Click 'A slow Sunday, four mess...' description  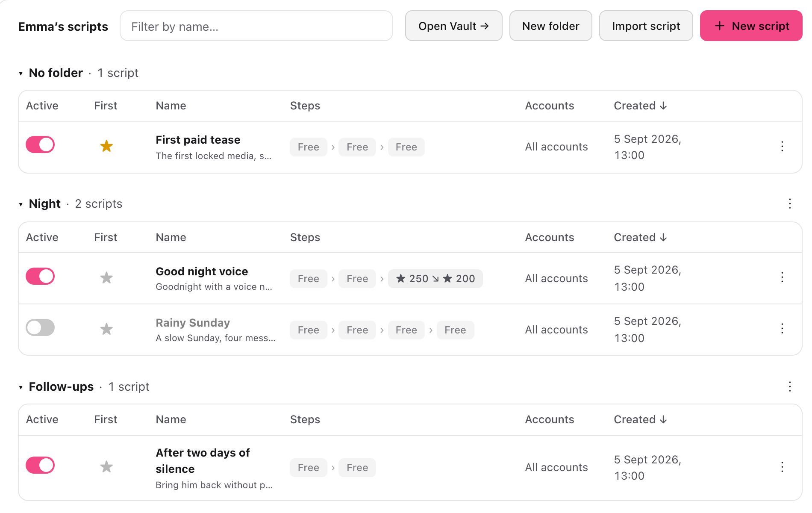pos(215,338)
